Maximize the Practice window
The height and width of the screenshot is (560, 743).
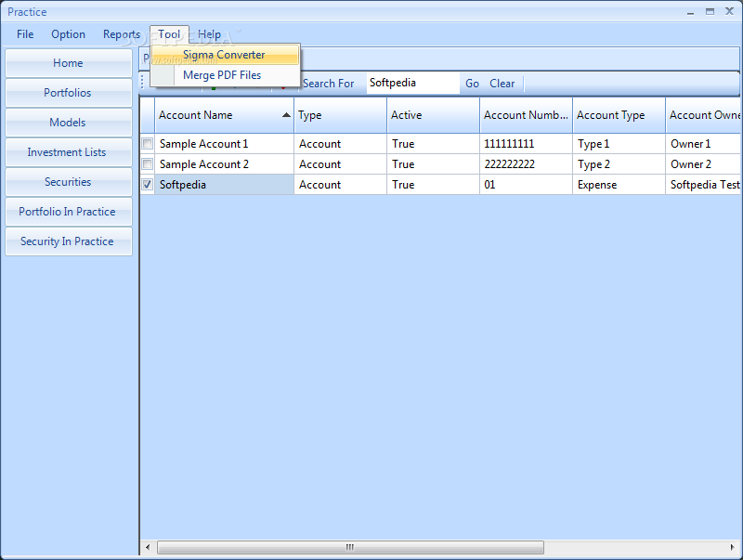(710, 12)
